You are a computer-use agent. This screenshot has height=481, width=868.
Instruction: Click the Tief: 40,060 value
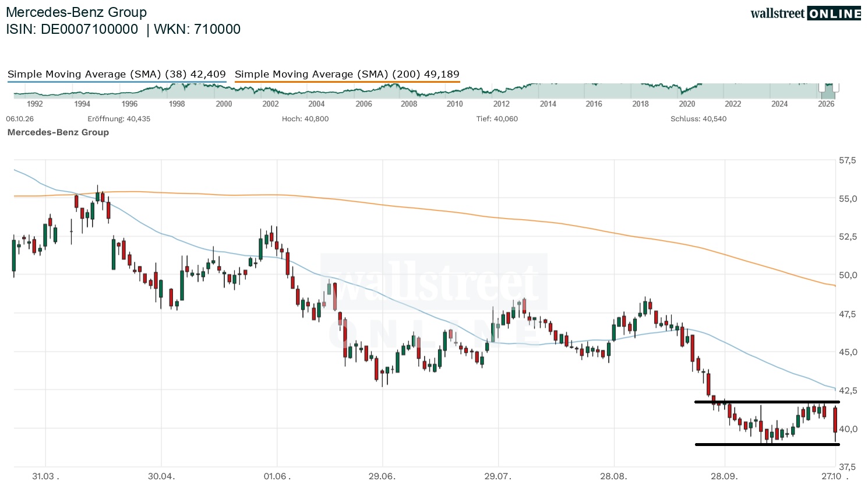click(497, 118)
